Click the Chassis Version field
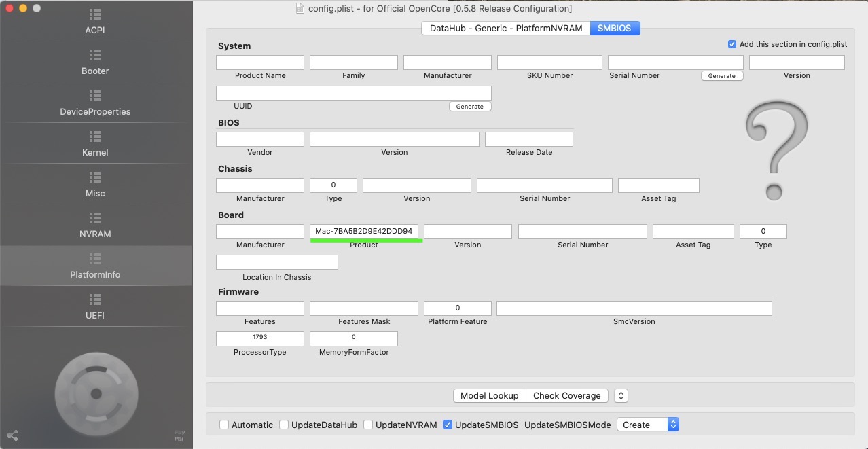The height and width of the screenshot is (449, 868). (x=417, y=185)
